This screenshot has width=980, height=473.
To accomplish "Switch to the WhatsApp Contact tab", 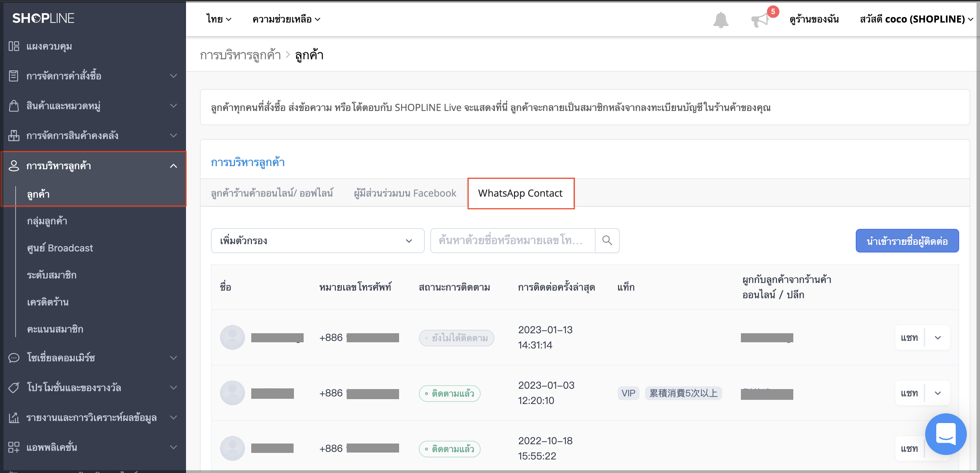I will click(521, 193).
